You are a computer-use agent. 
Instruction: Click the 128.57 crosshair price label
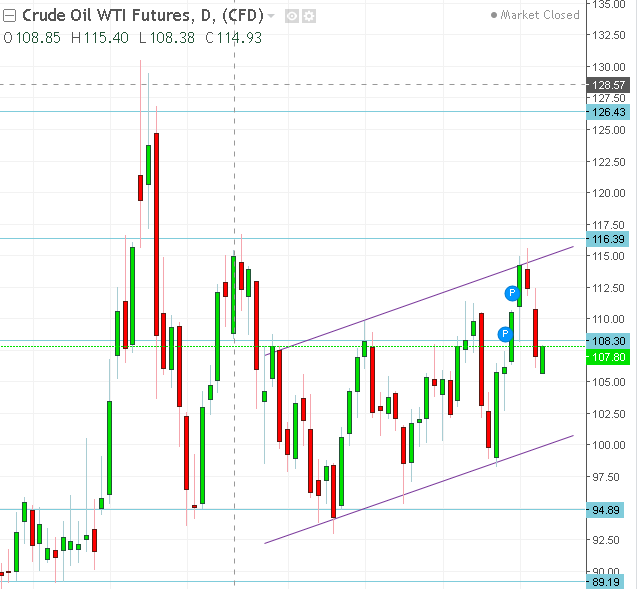(608, 85)
